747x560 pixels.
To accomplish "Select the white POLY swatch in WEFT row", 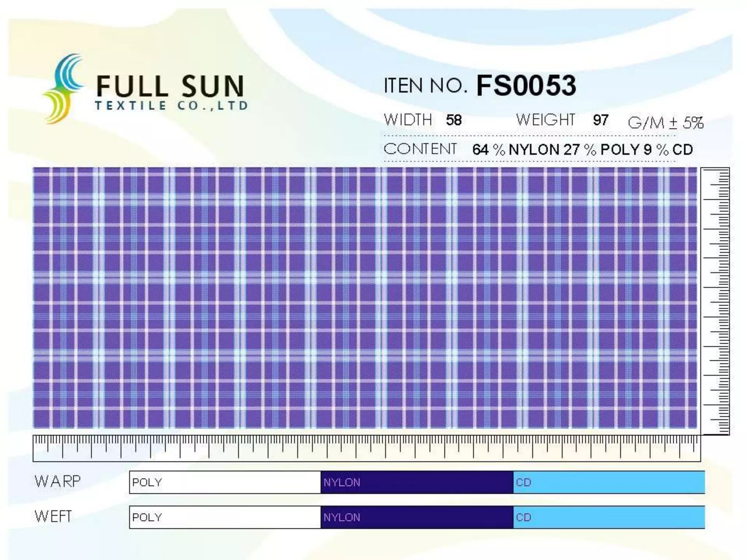I will [225, 517].
